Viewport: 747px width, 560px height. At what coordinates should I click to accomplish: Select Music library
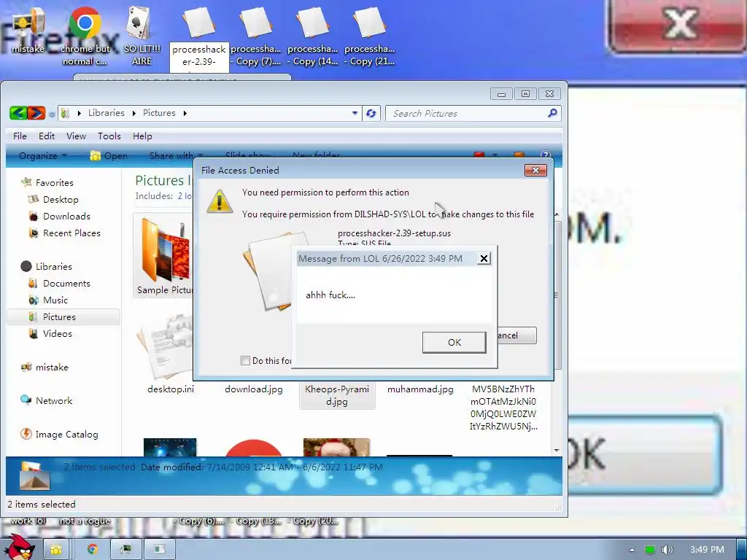click(55, 300)
